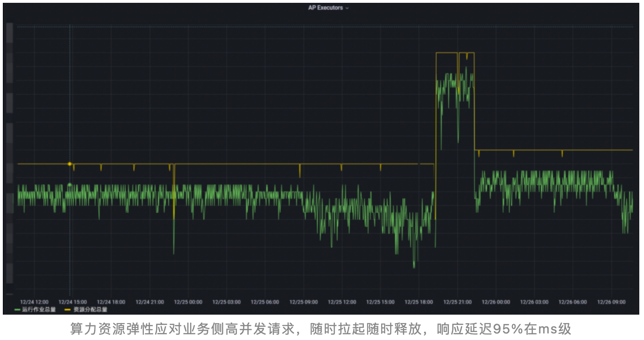
Task: Click the 12/26 09:00 time axis label
Action: point(611,302)
